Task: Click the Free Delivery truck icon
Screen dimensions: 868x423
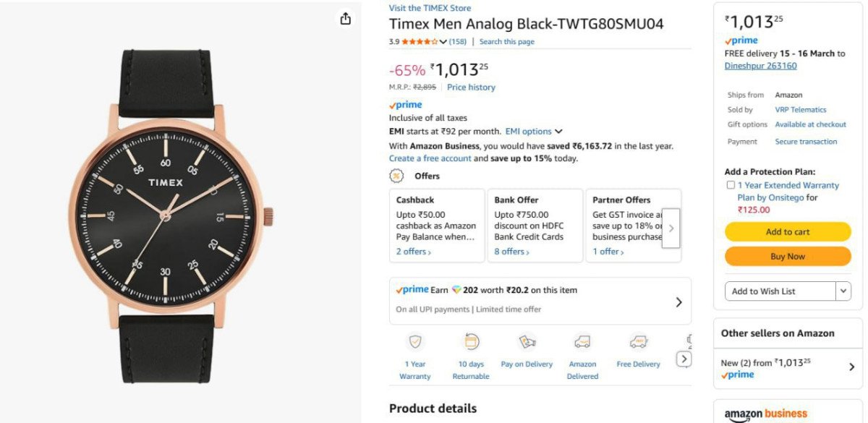Action: click(x=638, y=342)
